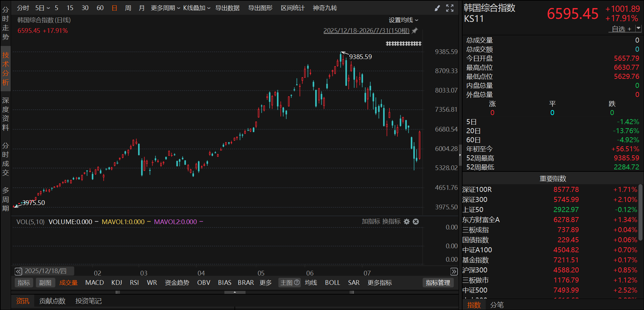
Task: Switch to 15-minute period
Action: (70, 8)
